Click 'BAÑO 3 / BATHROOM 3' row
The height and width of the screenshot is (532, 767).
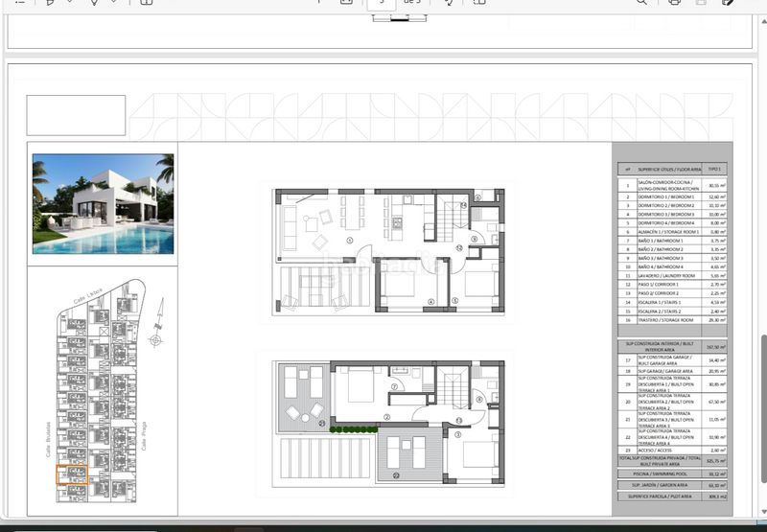[672, 259]
